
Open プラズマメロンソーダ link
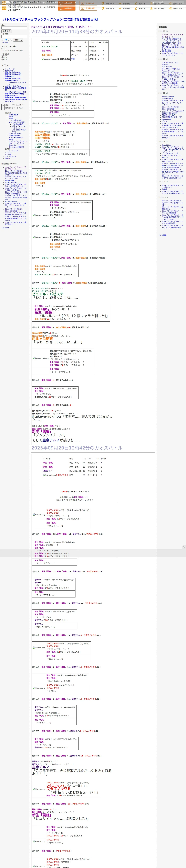tap(170, 153)
